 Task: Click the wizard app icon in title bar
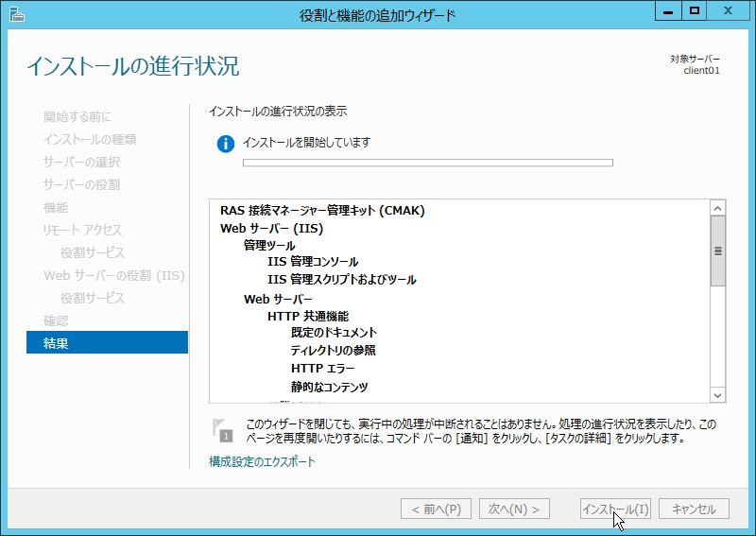tap(16, 14)
